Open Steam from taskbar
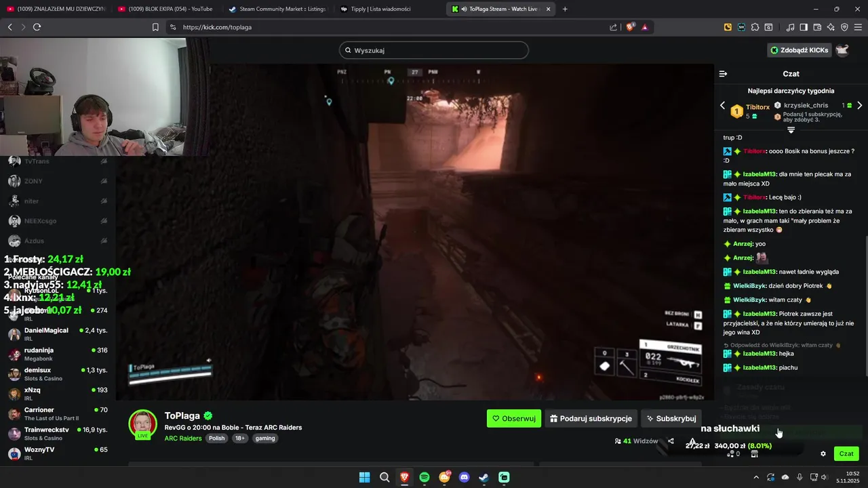The width and height of the screenshot is (868, 488). tap(484, 477)
